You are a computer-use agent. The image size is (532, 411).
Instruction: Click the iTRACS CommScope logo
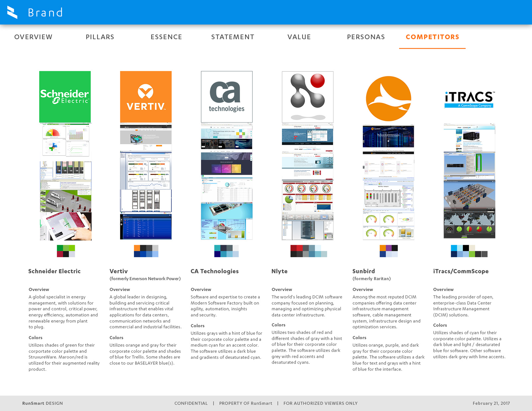(469, 99)
